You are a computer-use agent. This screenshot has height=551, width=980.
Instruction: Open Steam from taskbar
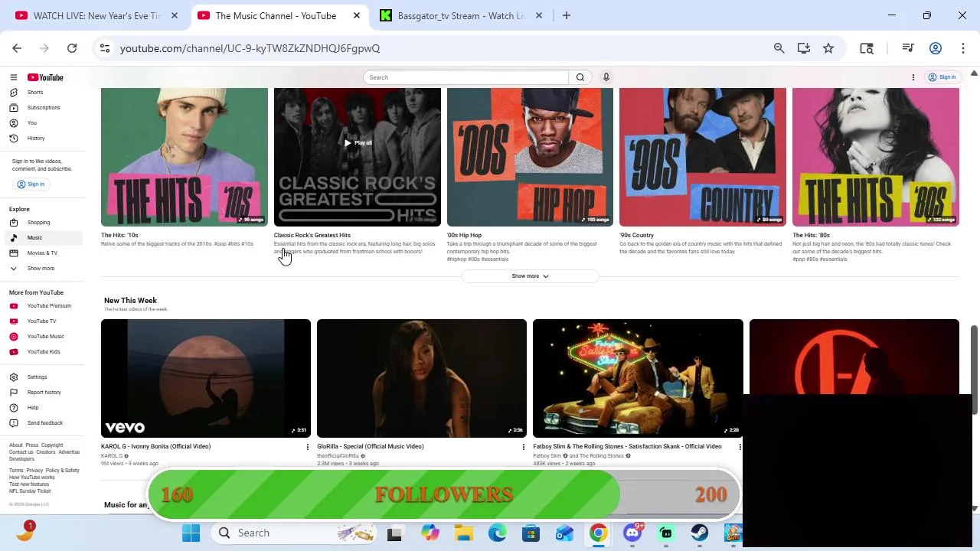click(x=700, y=533)
